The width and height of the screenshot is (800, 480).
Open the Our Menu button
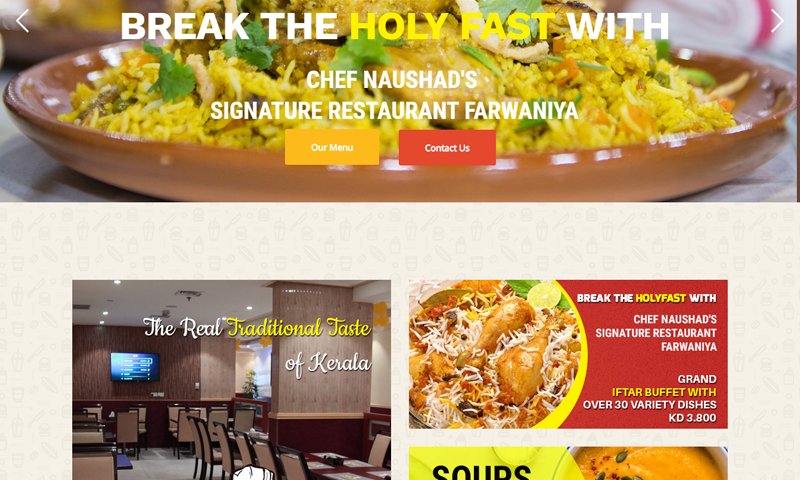click(x=332, y=147)
